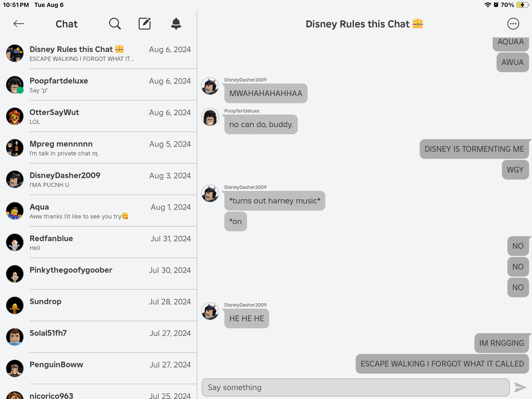
Task: Tap the 10:51 PM clock in status bar
Action: click(16, 5)
